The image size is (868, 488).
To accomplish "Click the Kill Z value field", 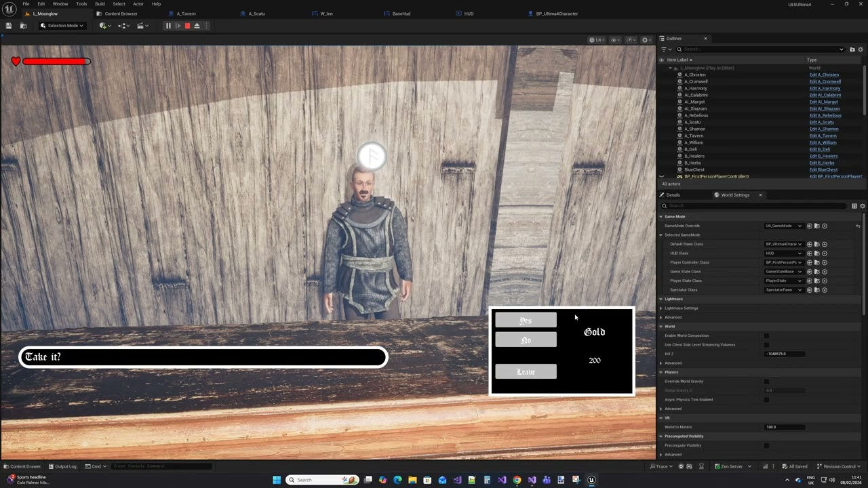I will tap(785, 354).
